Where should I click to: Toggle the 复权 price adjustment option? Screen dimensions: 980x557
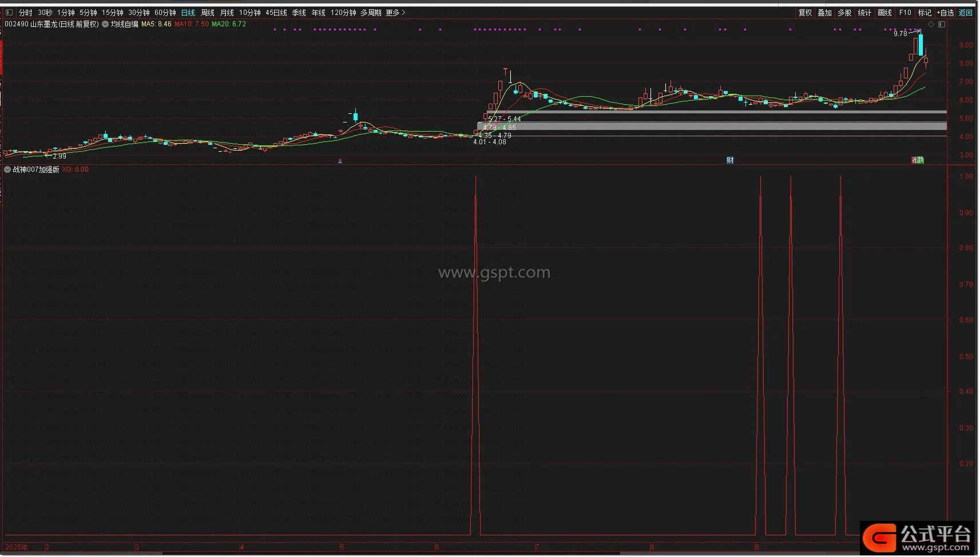[x=805, y=13]
